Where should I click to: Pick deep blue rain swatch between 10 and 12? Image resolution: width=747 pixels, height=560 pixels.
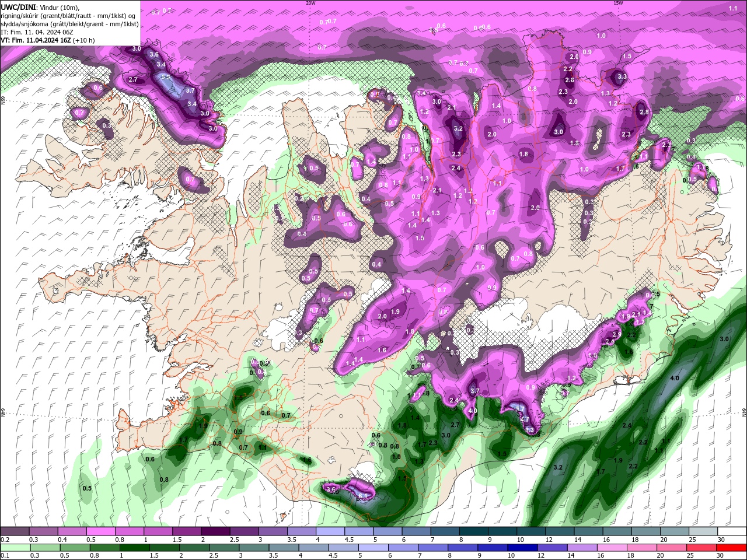[x=523, y=548]
